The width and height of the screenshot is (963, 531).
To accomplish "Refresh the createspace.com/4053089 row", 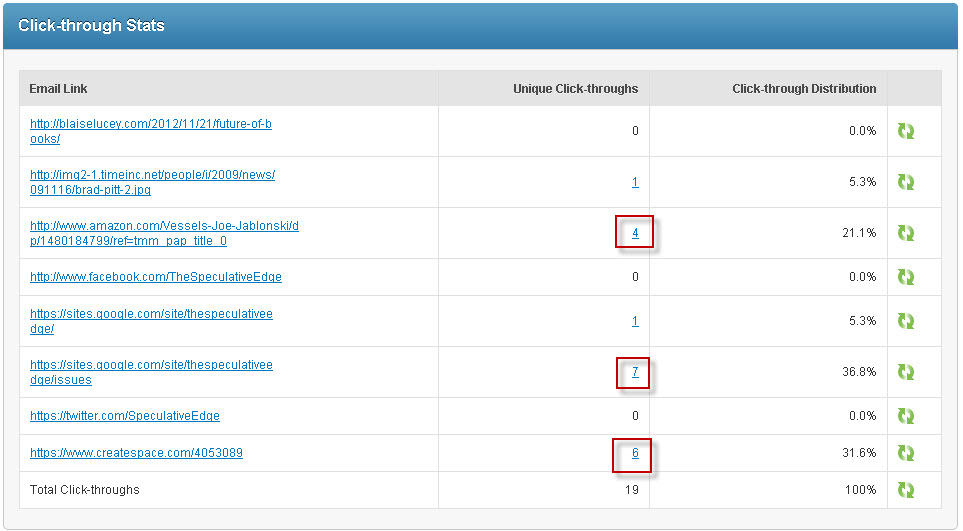I will pos(906,453).
